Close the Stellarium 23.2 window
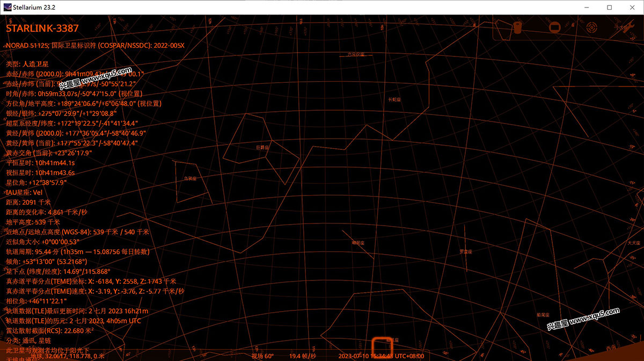 (x=633, y=8)
